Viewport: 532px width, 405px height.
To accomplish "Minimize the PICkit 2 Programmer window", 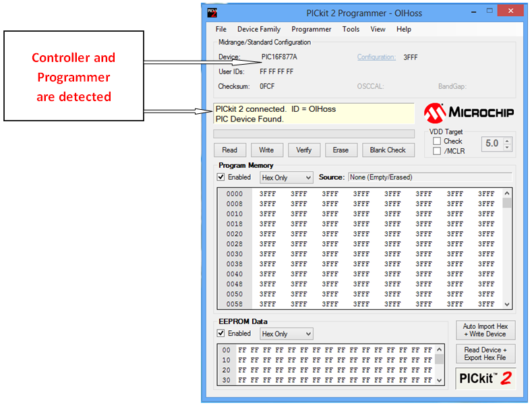I will pyautogui.click(x=473, y=11).
